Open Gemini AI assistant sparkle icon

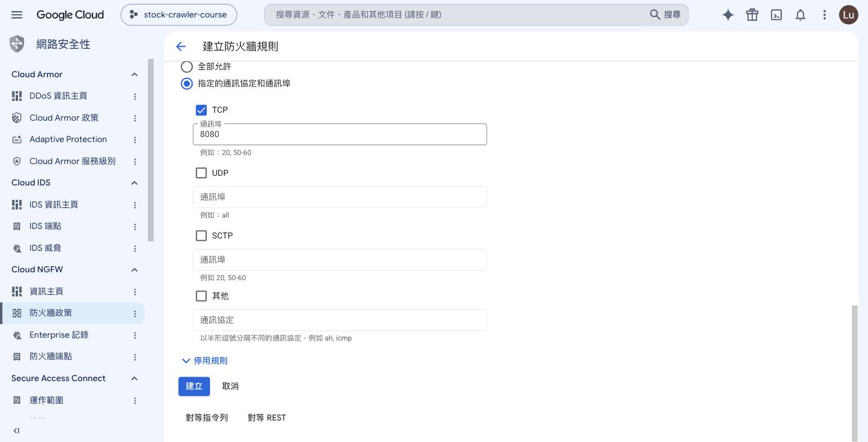click(728, 15)
